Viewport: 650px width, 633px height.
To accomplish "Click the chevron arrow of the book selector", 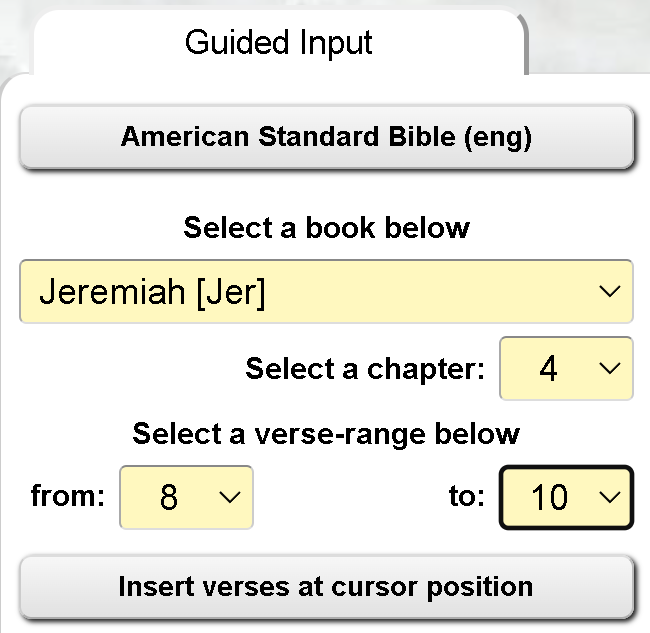I will [x=608, y=292].
